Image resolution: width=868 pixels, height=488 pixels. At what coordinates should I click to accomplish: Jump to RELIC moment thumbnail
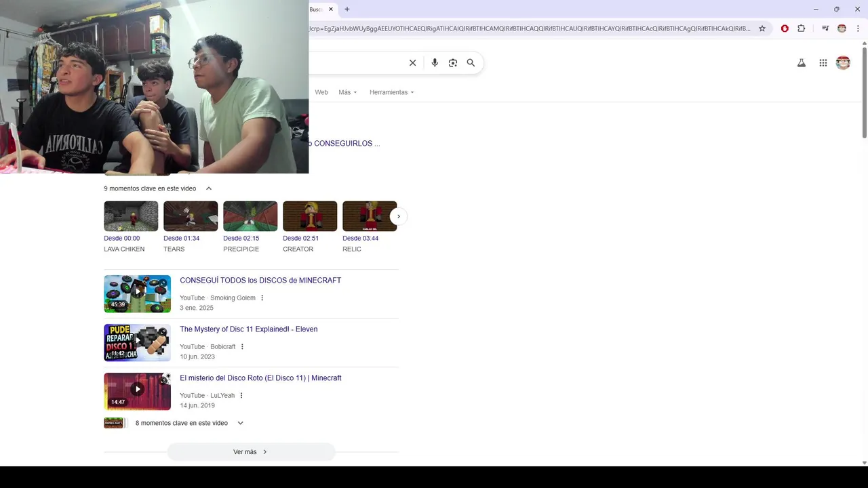coord(370,216)
